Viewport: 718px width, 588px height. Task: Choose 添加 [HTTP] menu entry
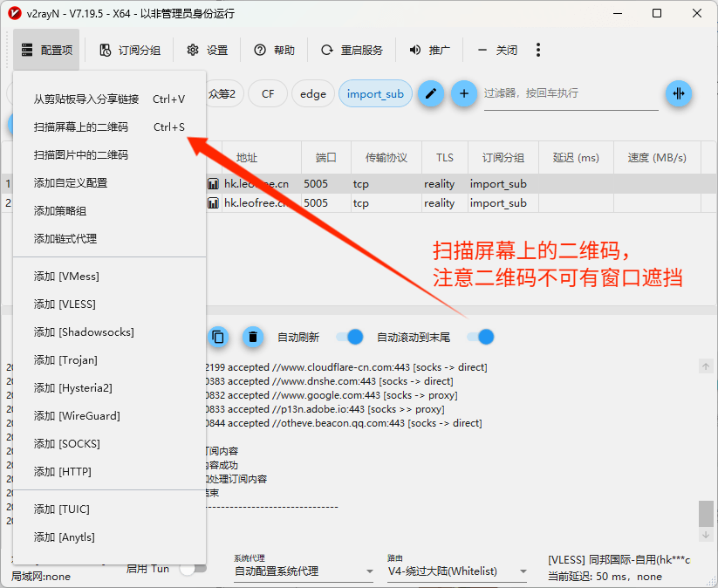pyautogui.click(x=109, y=472)
